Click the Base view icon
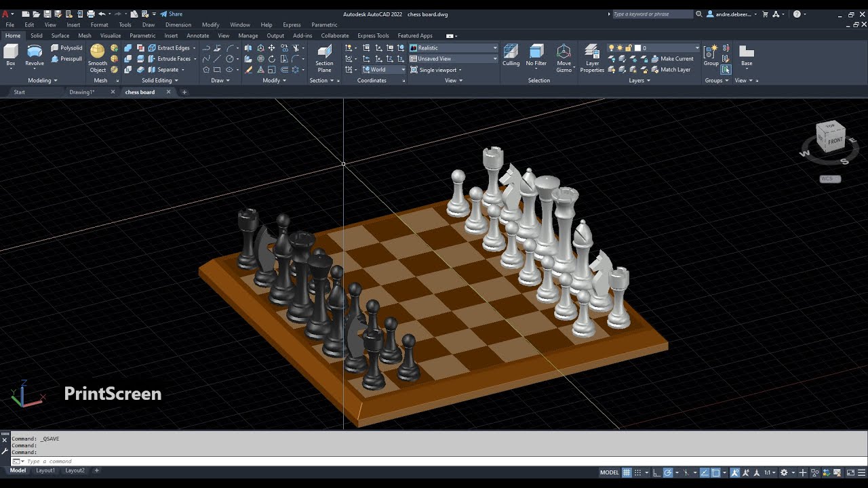Viewport: 868px width, 488px height. coord(747,56)
